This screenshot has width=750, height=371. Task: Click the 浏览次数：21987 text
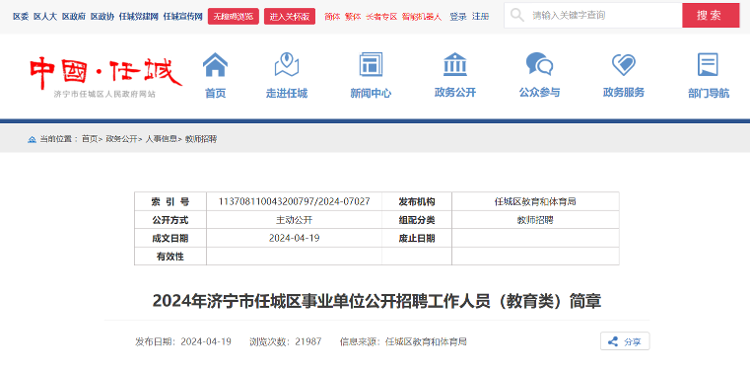286,342
